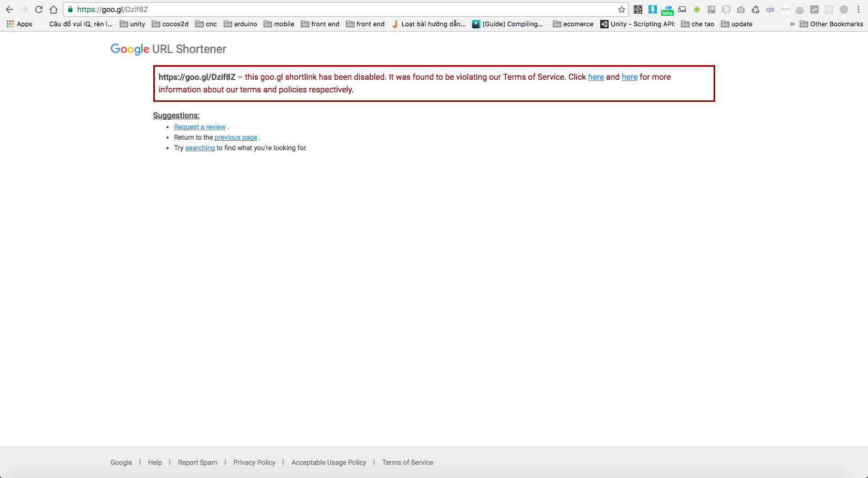The width and height of the screenshot is (868, 478).
Task: Open Chrome's three-dot menu
Action: (x=859, y=9)
